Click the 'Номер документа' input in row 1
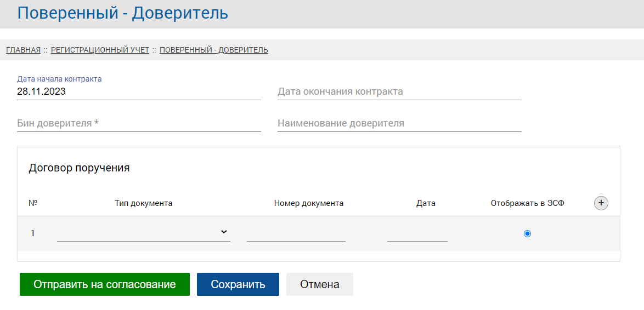Screen dimensions: 644x310 coord(296,234)
